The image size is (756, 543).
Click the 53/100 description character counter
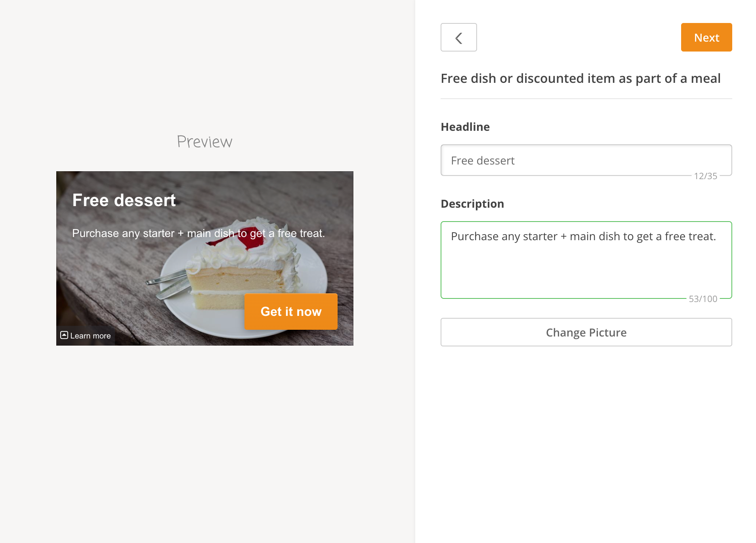(x=703, y=299)
